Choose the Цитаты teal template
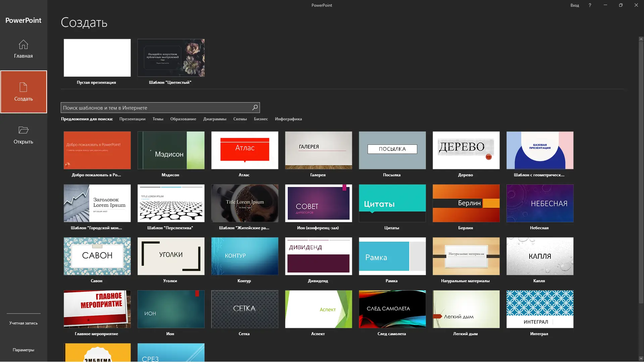Image resolution: width=644 pixels, height=362 pixels. (392, 203)
